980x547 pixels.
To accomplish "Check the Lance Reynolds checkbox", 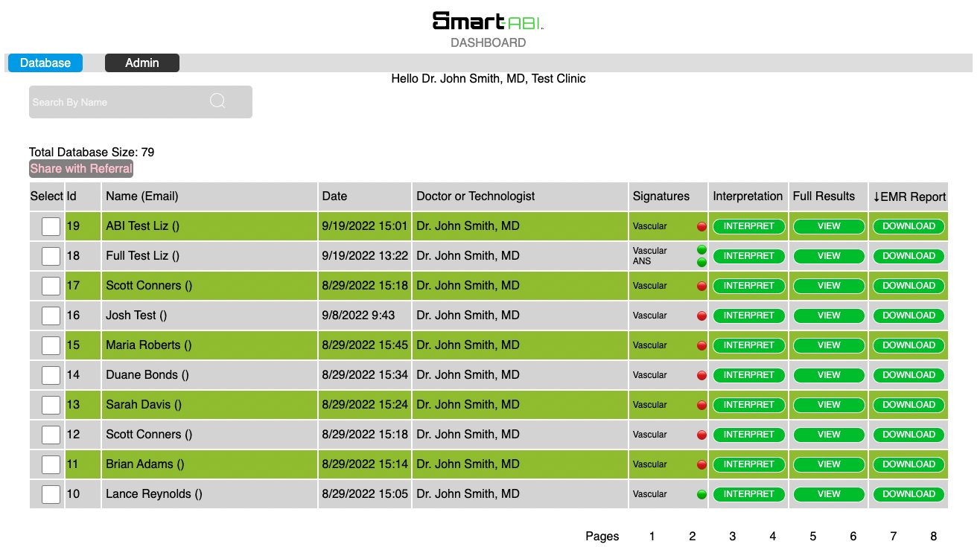I will click(51, 494).
